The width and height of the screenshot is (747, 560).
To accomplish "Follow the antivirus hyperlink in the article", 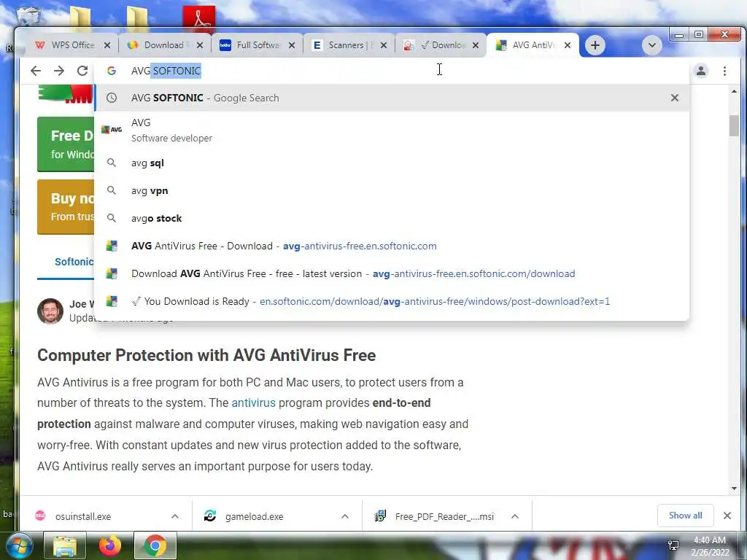I will pyautogui.click(x=253, y=402).
